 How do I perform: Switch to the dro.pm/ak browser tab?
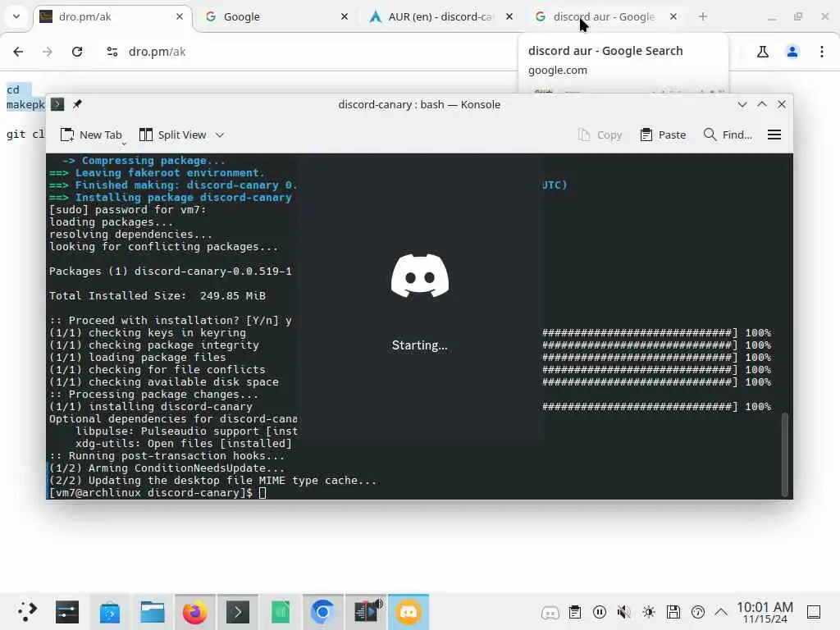pyautogui.click(x=112, y=16)
